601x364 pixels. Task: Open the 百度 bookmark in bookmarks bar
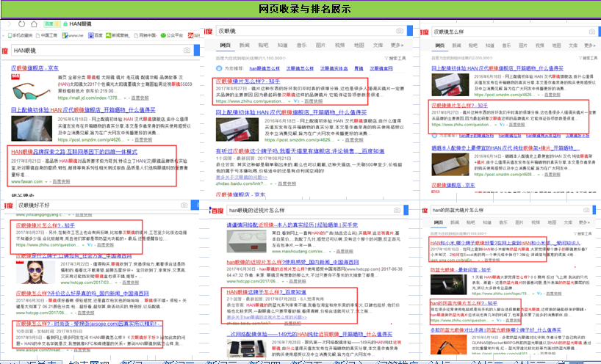[96, 35]
